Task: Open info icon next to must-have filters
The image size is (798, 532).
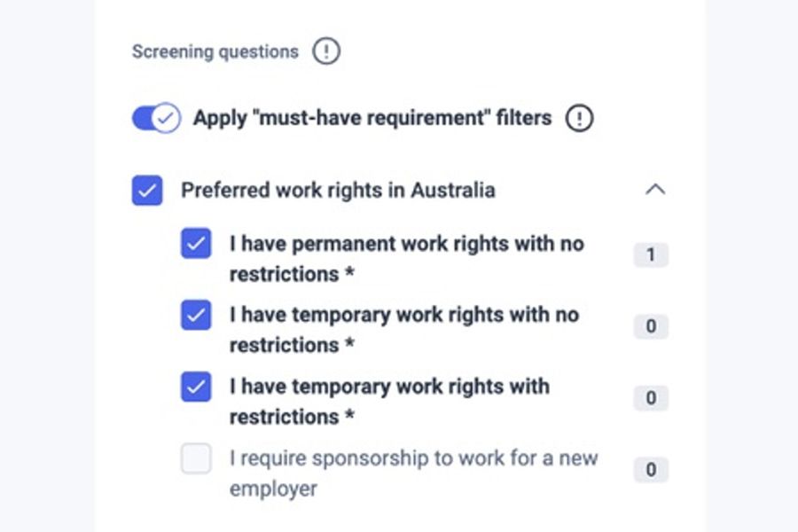Action: [579, 118]
